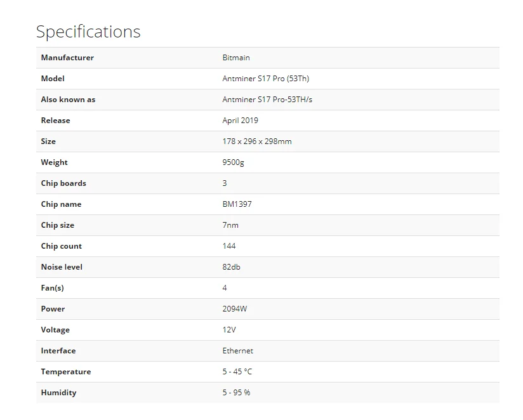Select the 144 chip count value
523x420 pixels.
tap(229, 246)
